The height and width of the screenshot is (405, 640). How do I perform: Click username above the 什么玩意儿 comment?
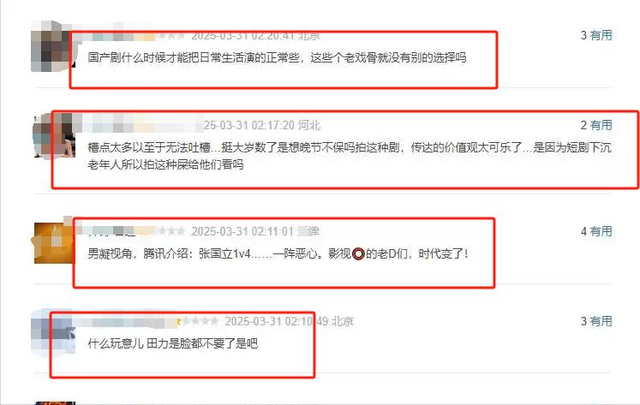[131, 321]
